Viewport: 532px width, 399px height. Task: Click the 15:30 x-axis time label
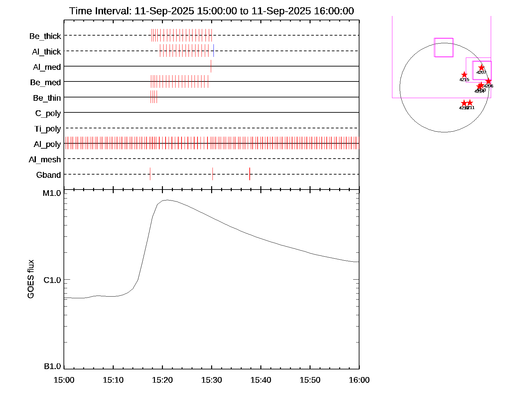click(211, 380)
